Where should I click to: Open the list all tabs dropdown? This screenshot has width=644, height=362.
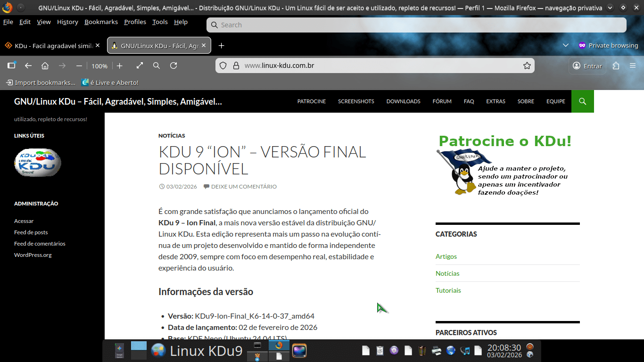pos(566,45)
